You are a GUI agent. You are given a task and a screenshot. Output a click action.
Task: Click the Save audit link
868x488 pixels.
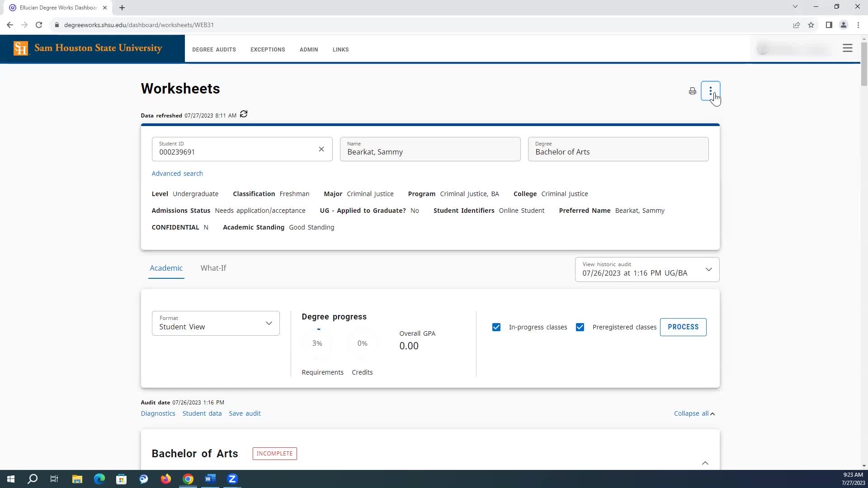tap(245, 413)
